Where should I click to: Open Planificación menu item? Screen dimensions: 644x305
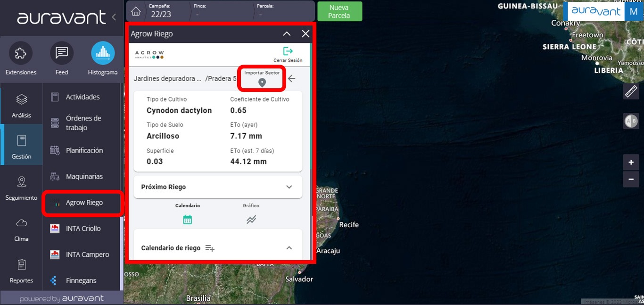[x=83, y=150]
